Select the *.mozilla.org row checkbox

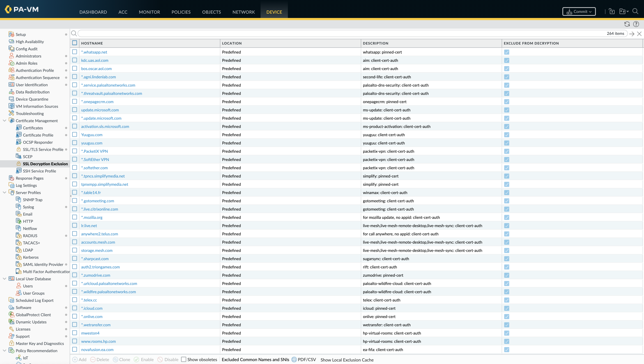(x=75, y=217)
